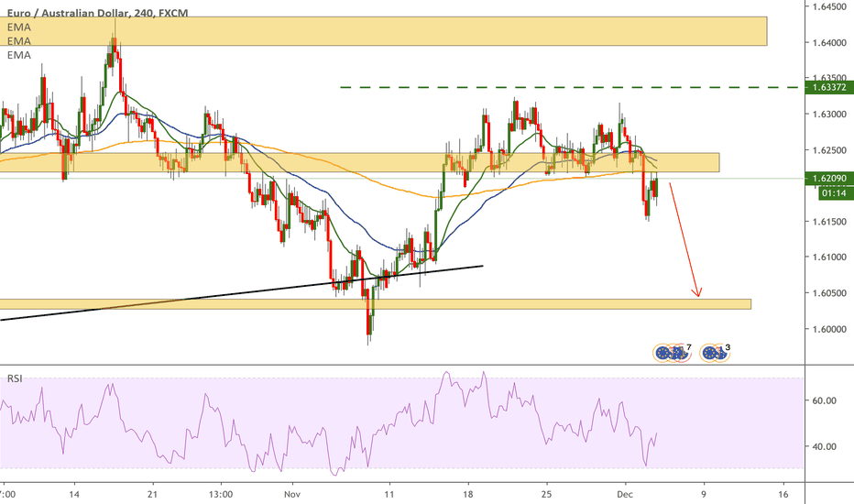Click the 01:14 bar countdown timer
This screenshot has height=504, width=854.
(828, 192)
